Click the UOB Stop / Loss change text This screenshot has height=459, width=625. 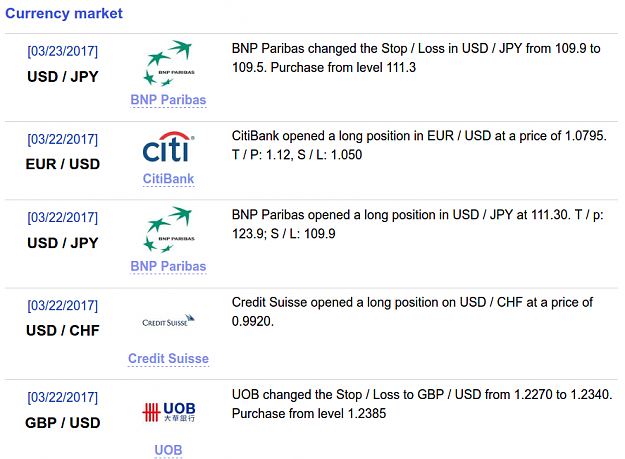click(x=422, y=404)
